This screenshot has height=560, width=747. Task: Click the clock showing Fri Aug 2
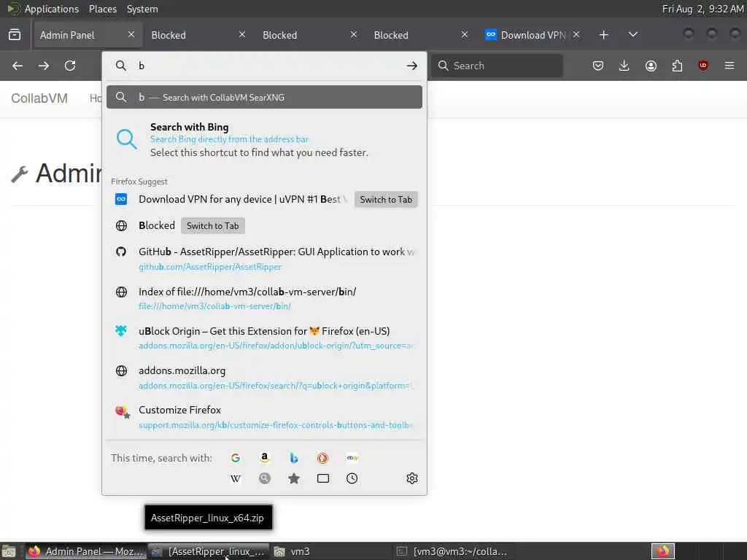click(703, 9)
